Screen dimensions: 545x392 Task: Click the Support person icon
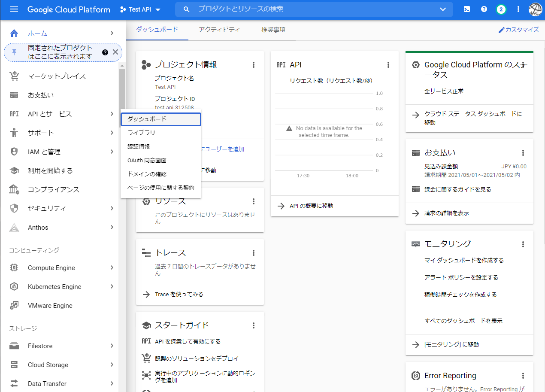tap(14, 133)
